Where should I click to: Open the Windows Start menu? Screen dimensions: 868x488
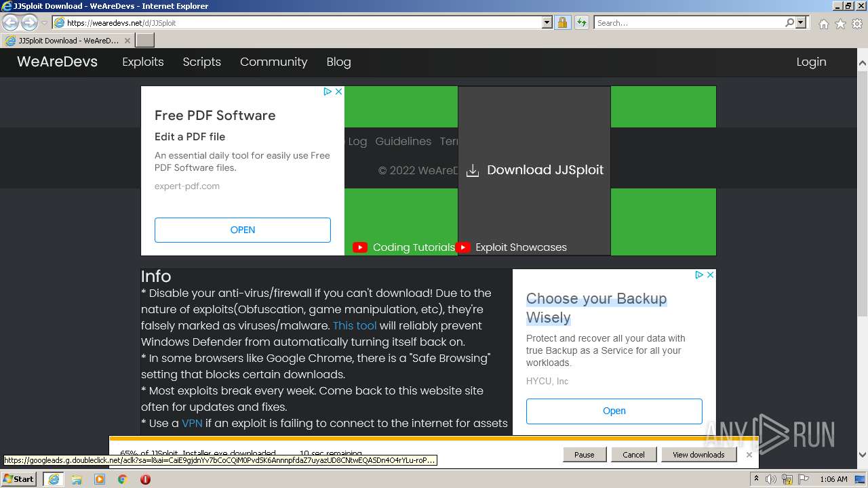click(x=18, y=479)
